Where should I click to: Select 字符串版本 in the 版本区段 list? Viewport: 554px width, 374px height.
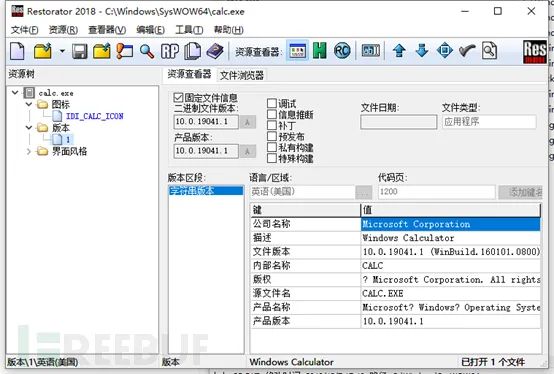pos(206,191)
